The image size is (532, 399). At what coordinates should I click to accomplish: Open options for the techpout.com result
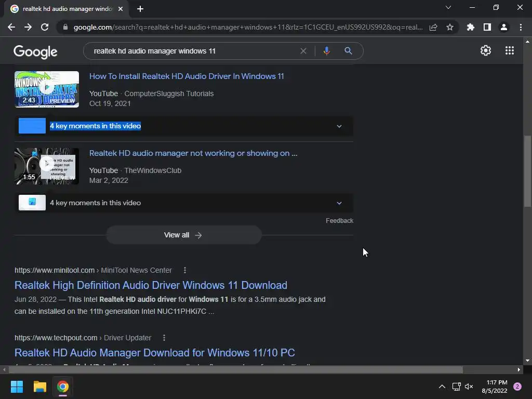coord(164,338)
